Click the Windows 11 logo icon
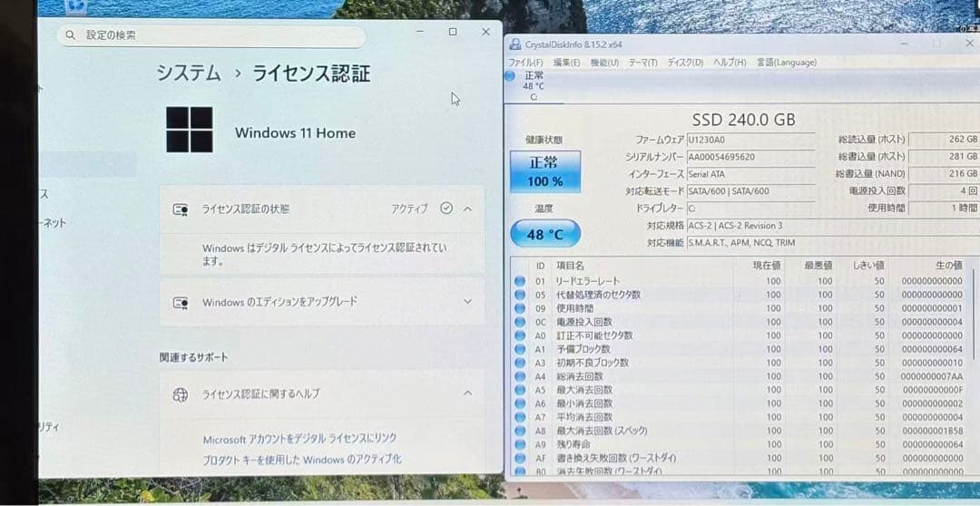The image size is (980, 506). [190, 130]
